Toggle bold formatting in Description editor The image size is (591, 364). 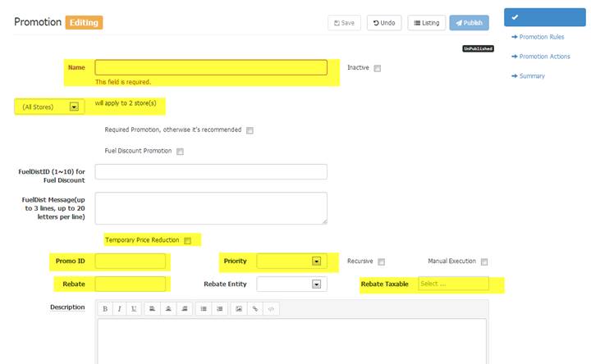pyautogui.click(x=105, y=309)
